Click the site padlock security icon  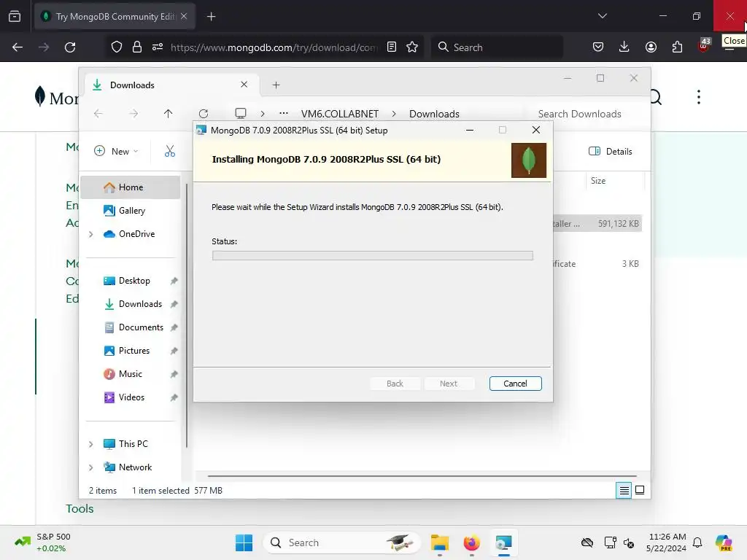click(x=136, y=47)
